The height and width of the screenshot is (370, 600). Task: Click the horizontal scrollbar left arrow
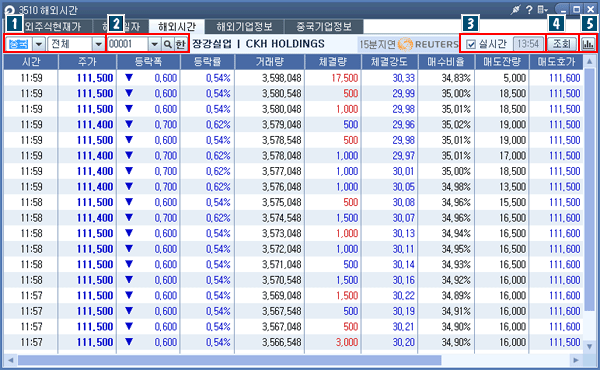click(10, 360)
